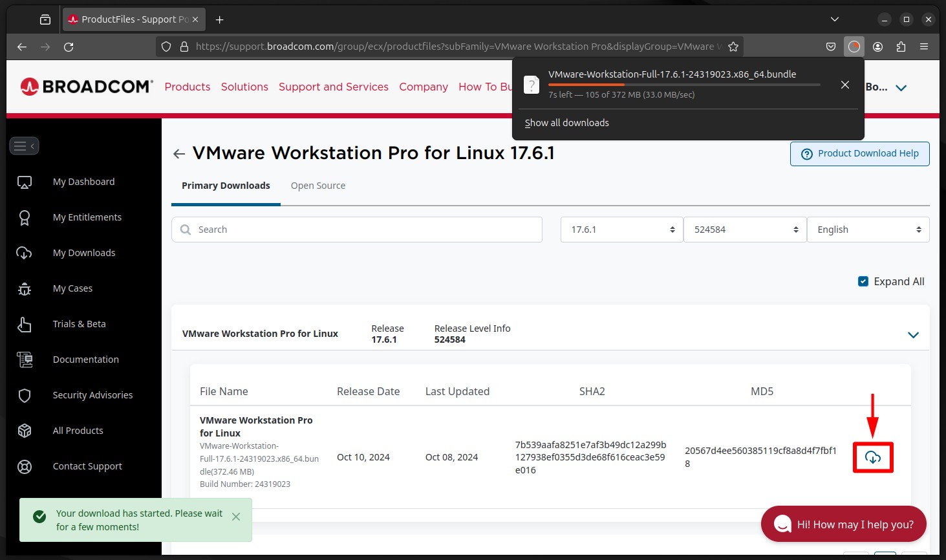
Task: Open My Cases bug icon
Action: tap(25, 288)
